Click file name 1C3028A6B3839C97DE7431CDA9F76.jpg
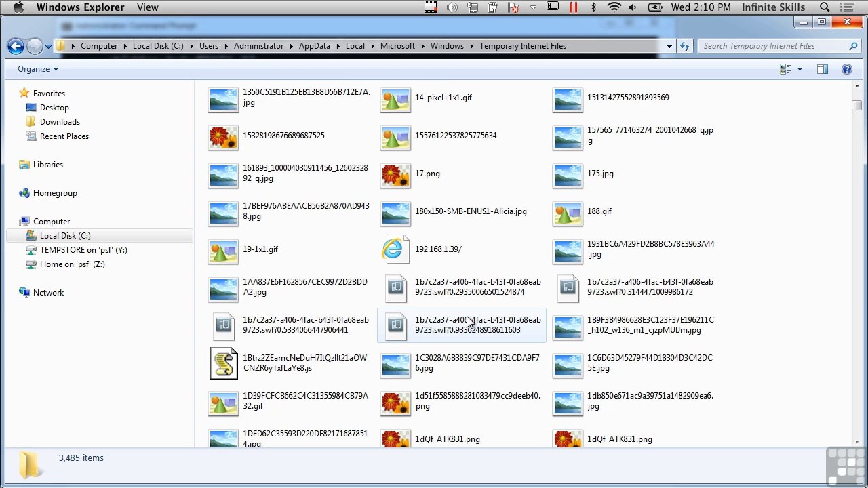The width and height of the screenshot is (868, 488). tap(477, 363)
